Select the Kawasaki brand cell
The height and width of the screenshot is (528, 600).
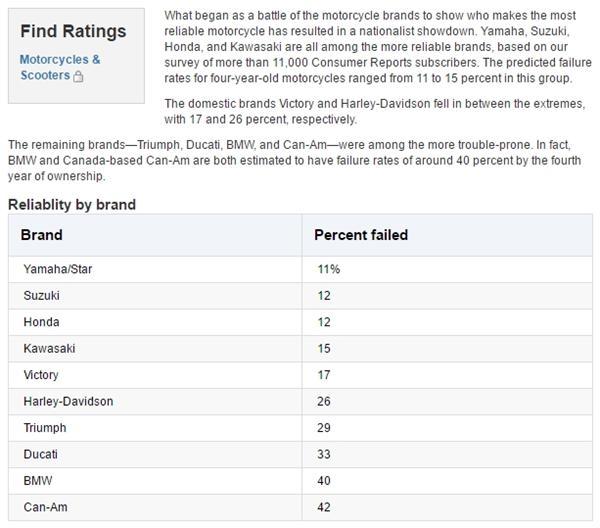pyautogui.click(x=49, y=348)
